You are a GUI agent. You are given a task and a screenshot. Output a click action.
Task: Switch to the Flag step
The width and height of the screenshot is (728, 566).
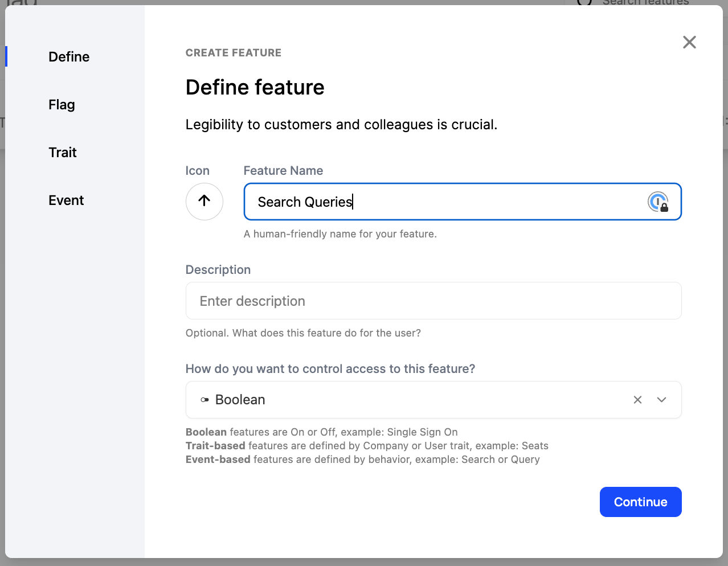[62, 104]
